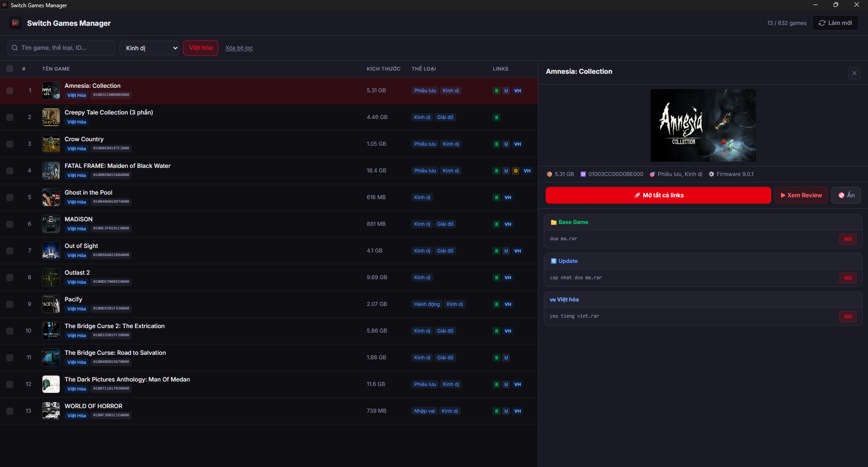Click the B link badge for Amnesia: Collection
Viewport: 868px width, 467px height.
coord(496,91)
